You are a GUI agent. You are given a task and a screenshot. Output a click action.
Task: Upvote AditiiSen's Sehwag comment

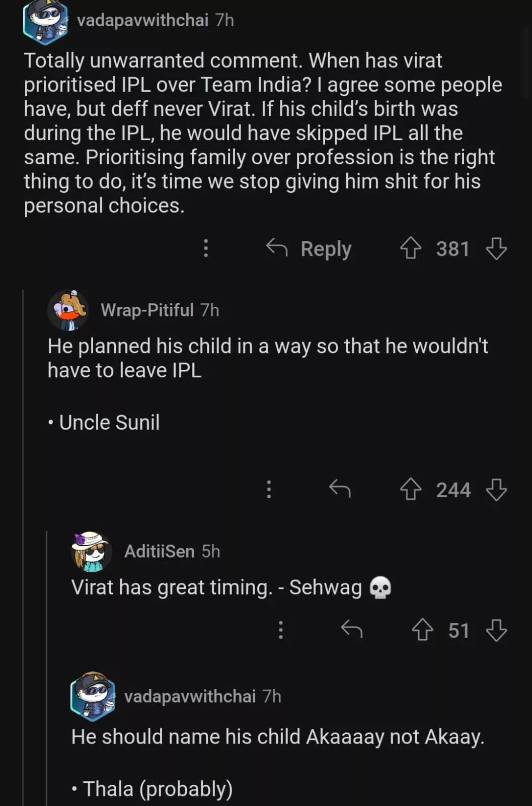tap(423, 630)
